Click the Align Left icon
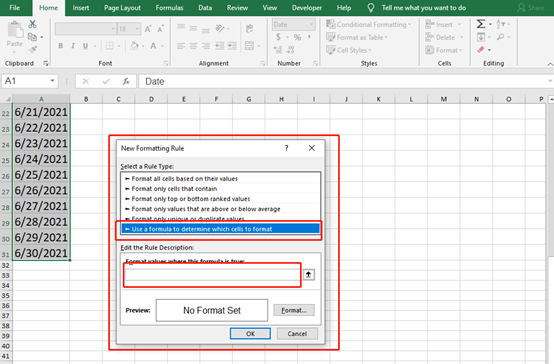 click(181, 46)
